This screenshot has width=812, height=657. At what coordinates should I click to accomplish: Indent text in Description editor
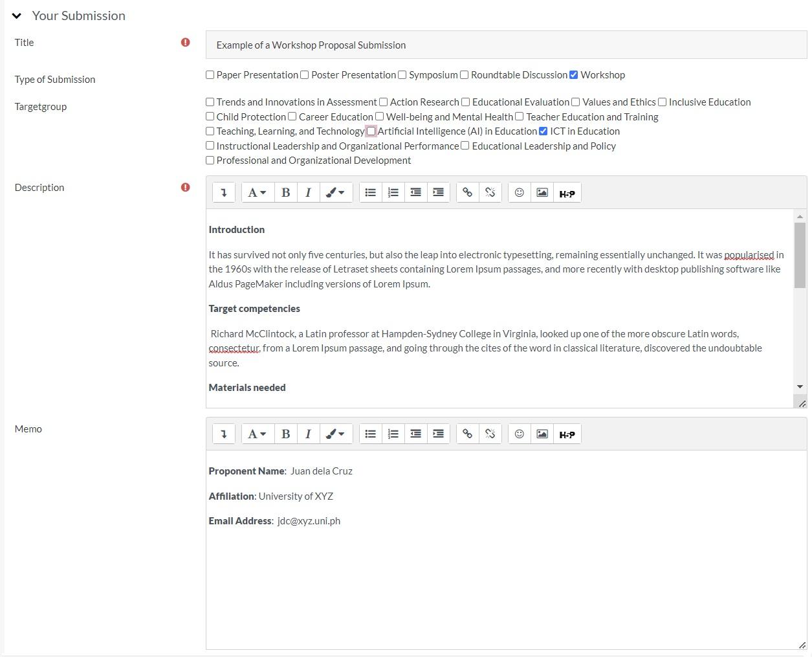tap(438, 192)
